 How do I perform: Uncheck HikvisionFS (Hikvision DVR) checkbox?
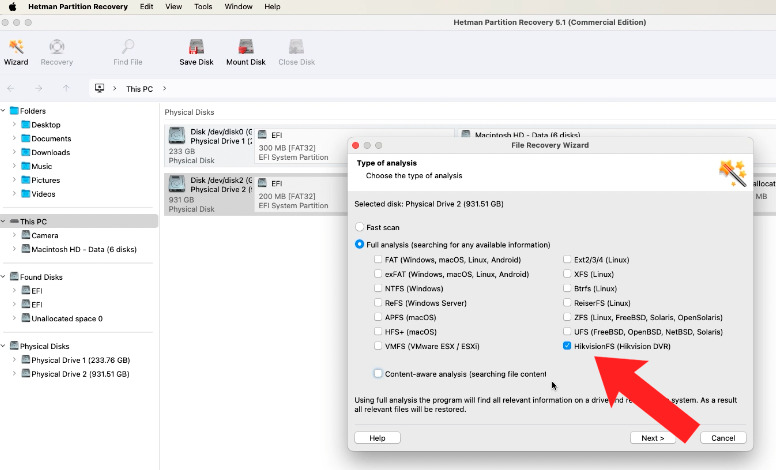point(567,346)
